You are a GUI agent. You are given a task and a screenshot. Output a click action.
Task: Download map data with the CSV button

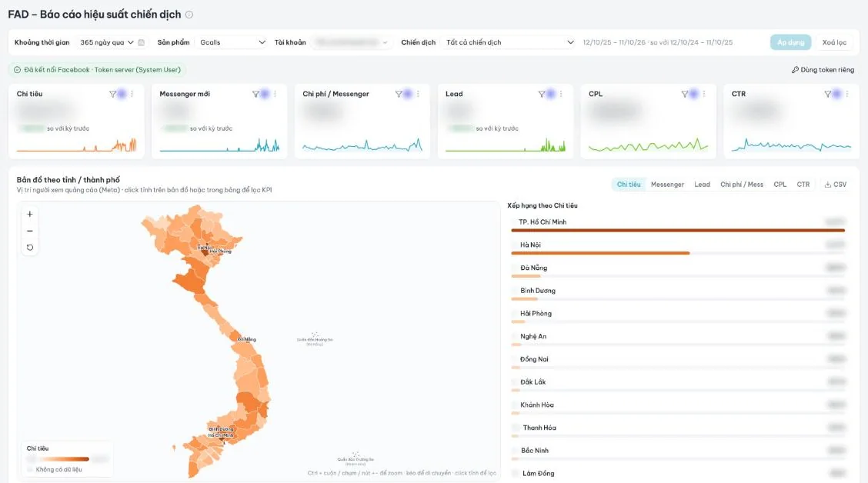tap(836, 185)
